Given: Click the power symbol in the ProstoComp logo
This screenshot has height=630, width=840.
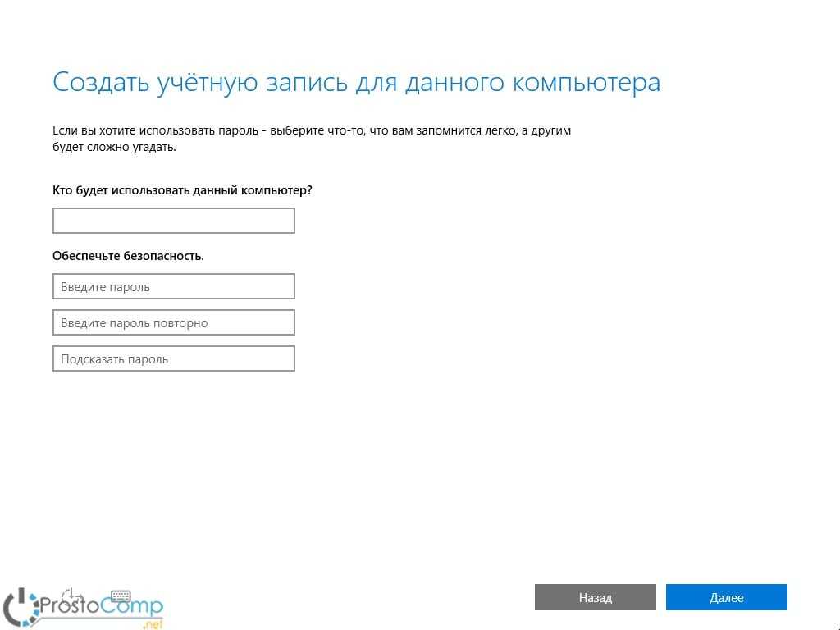Looking at the screenshot, I should (x=20, y=606).
